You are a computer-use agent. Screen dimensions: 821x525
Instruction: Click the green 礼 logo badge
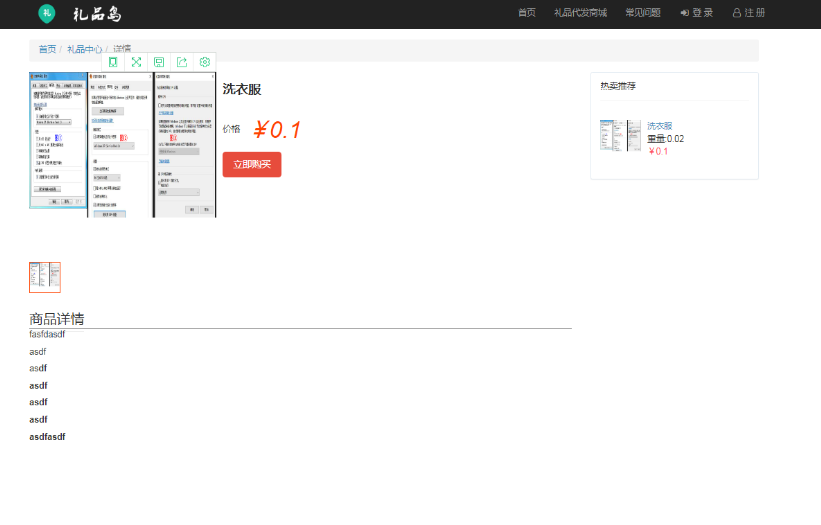coord(47,14)
